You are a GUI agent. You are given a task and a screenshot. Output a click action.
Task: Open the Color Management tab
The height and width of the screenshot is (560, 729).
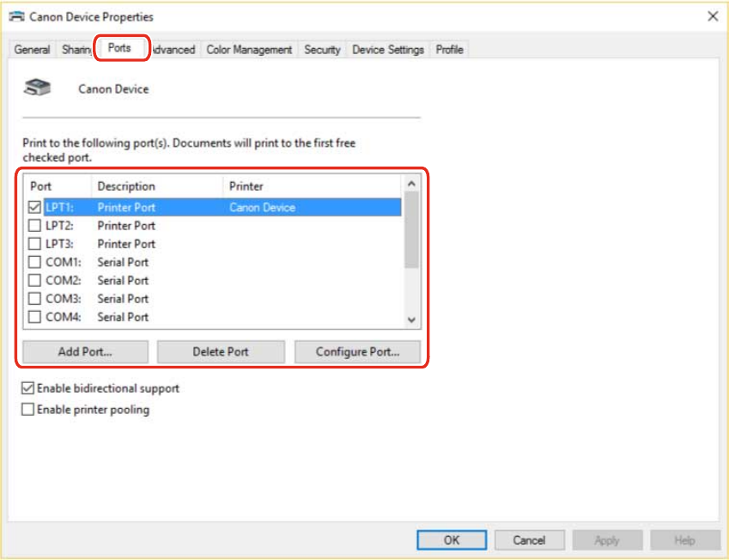249,49
